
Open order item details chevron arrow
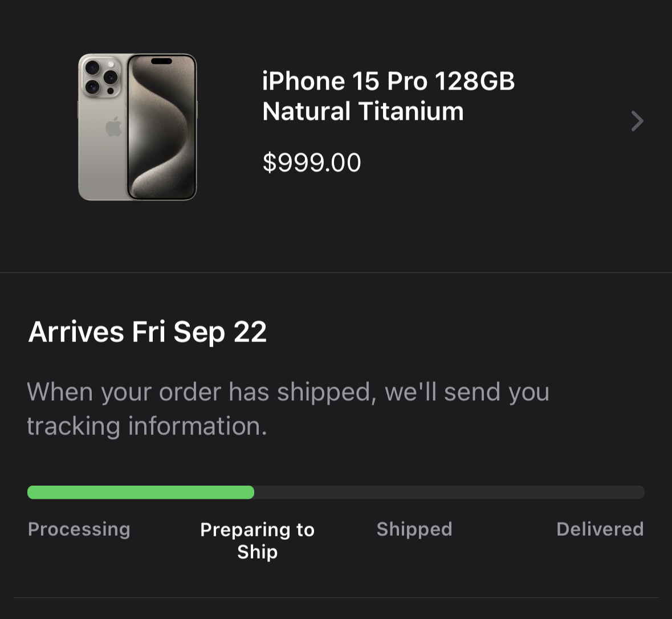point(637,121)
